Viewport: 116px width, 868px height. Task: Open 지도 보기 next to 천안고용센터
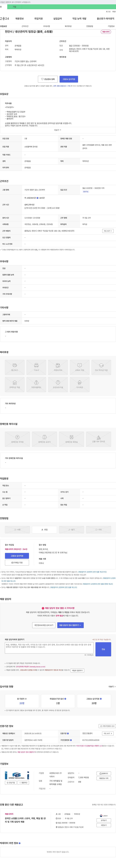(108, 734)
